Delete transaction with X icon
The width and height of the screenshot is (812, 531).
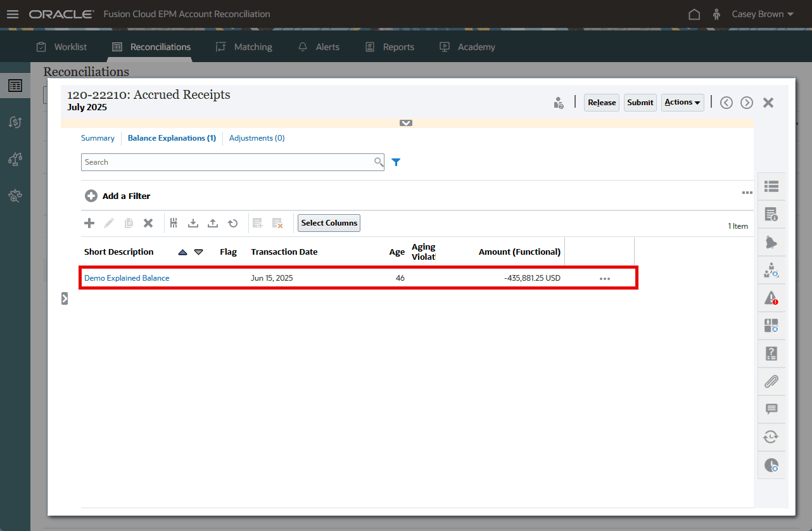(x=148, y=223)
